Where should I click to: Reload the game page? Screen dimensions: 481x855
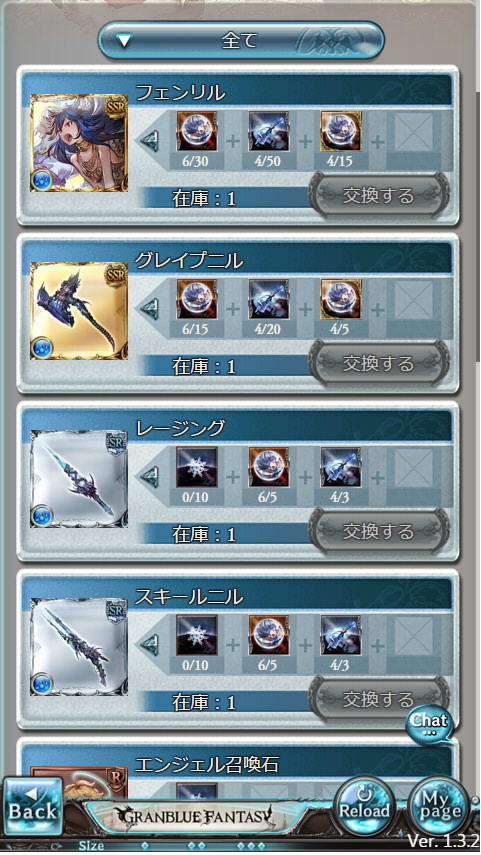[364, 805]
